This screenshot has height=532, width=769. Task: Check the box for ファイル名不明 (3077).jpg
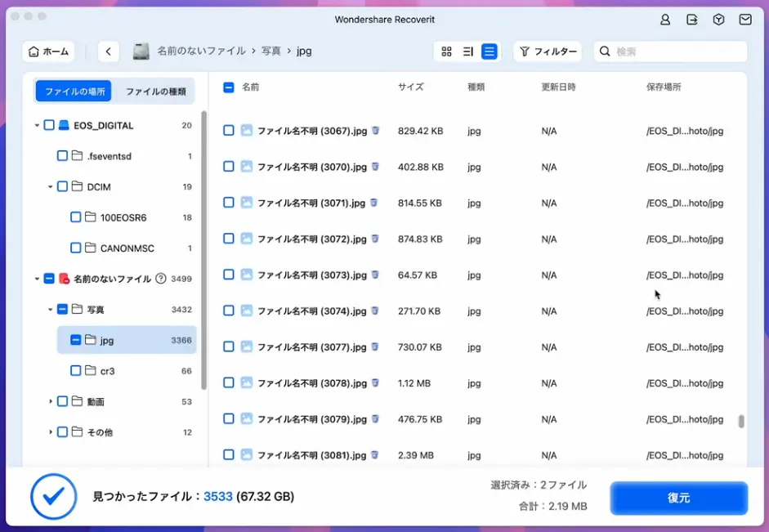click(x=229, y=346)
